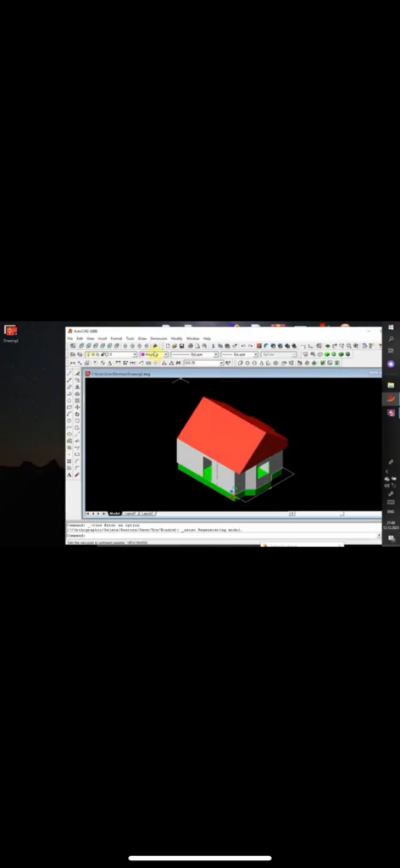400x868 pixels.
Task: Select the Multiline Text tool
Action: click(x=69, y=475)
